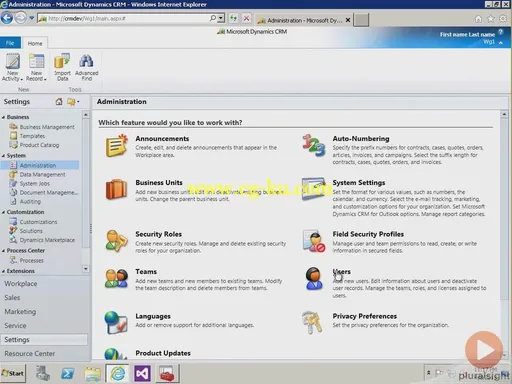
Task: Click sidebar scrollbar down arrow
Action: click(86, 269)
